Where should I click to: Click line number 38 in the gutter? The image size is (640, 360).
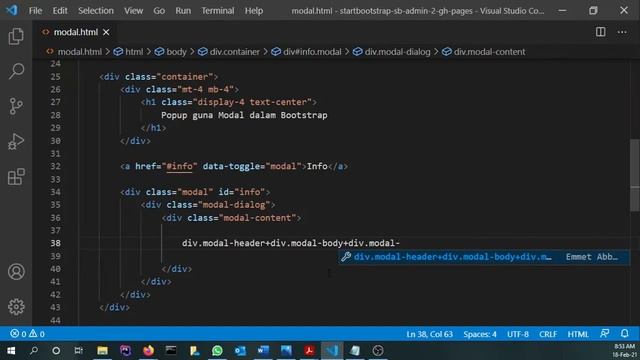point(56,243)
